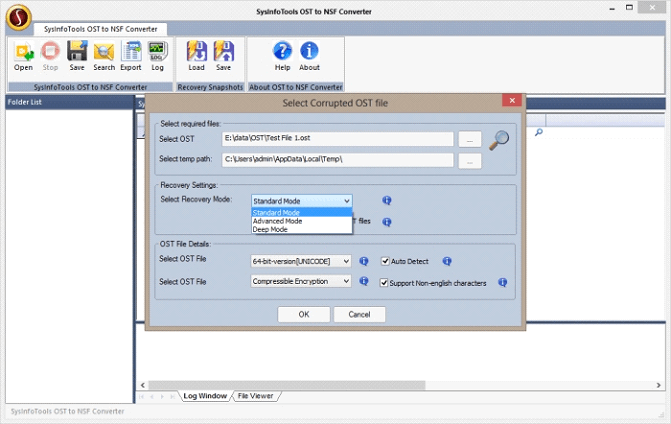Image resolution: width=671 pixels, height=424 pixels.
Task: Toggle the Auto Detect checkbox
Action: pyautogui.click(x=385, y=261)
